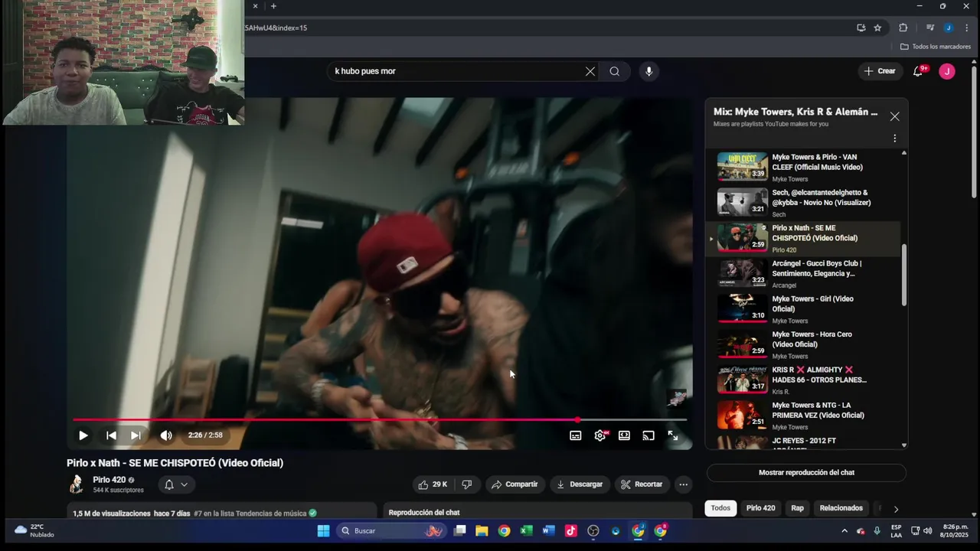This screenshot has height=551, width=980.
Task: Open the Crear menu
Action: tap(880, 71)
